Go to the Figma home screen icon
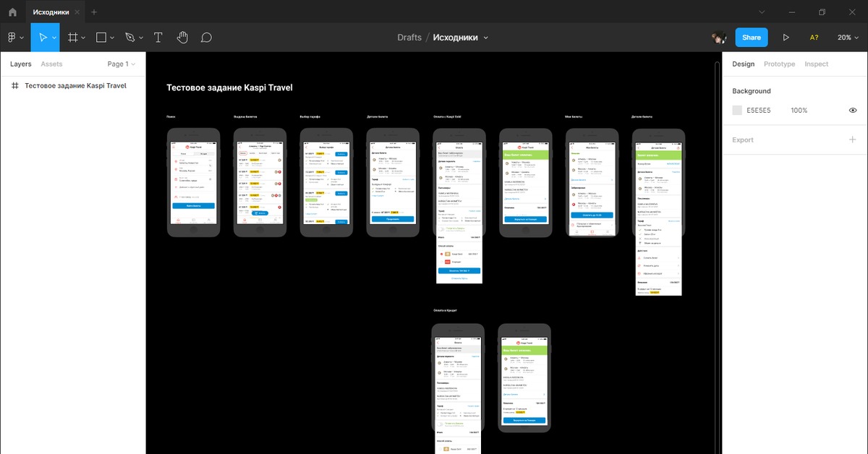The image size is (868, 454). click(12, 12)
